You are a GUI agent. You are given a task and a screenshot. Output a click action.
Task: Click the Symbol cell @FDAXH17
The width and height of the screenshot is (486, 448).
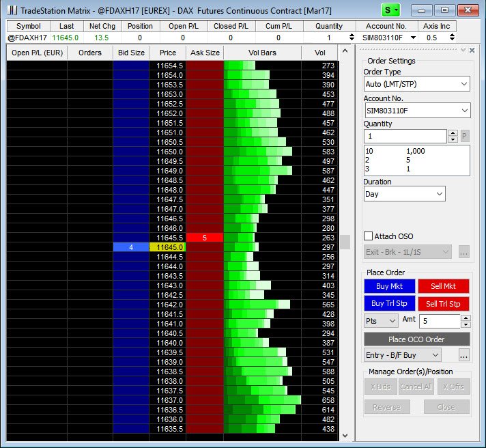[27, 38]
